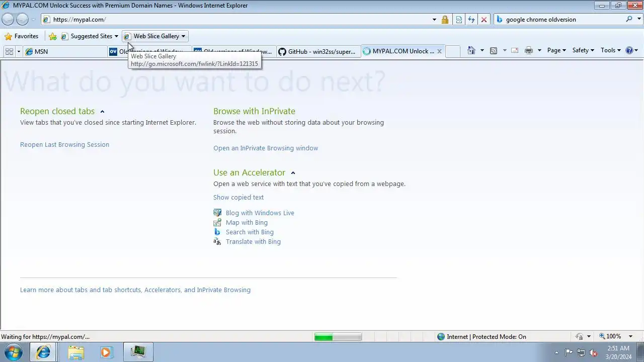Collapse the Use an Accelerator section
This screenshot has height=362, width=644.
tap(293, 173)
